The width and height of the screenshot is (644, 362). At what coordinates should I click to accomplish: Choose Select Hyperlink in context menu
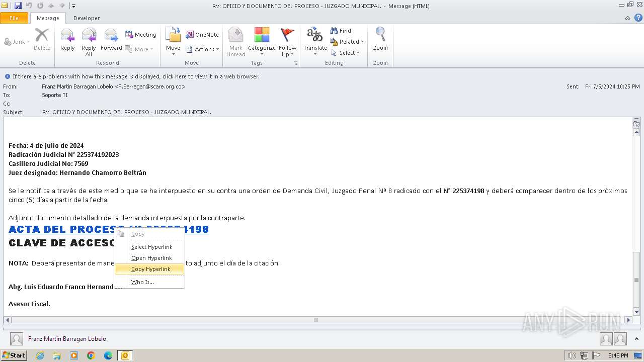pyautogui.click(x=150, y=247)
